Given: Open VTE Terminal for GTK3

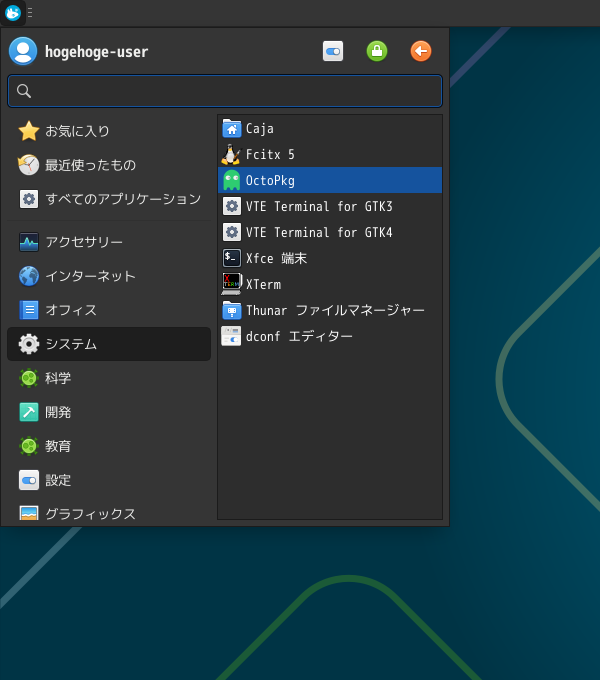Looking at the screenshot, I should [x=330, y=206].
